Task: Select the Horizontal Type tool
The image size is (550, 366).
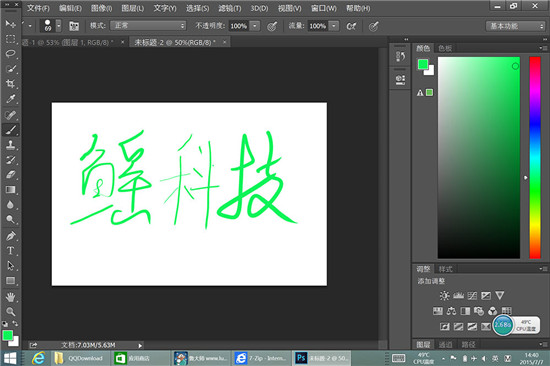Action: coord(11,251)
